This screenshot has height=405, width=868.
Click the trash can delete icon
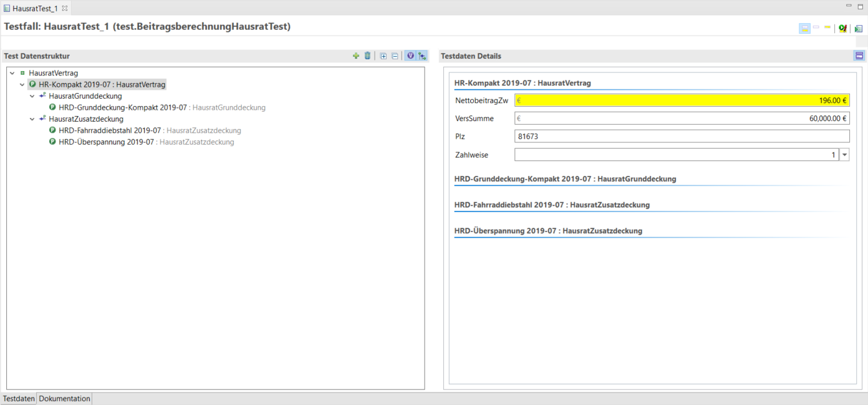pyautogui.click(x=367, y=56)
